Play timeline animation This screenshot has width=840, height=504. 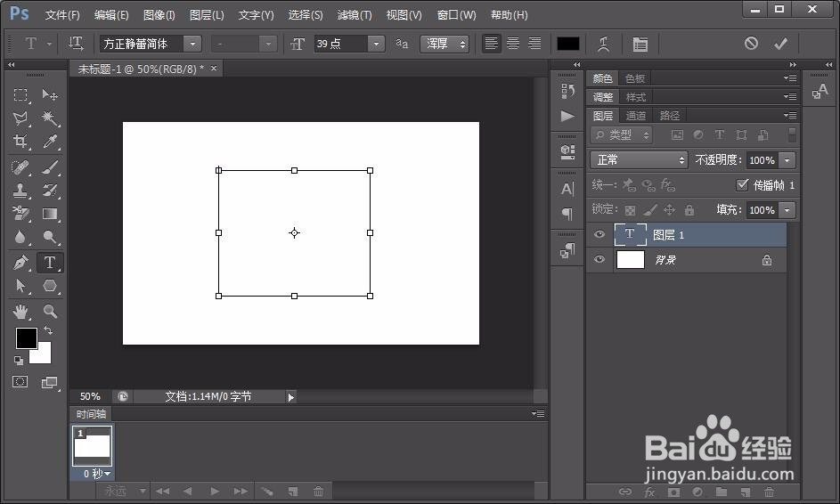(215, 491)
